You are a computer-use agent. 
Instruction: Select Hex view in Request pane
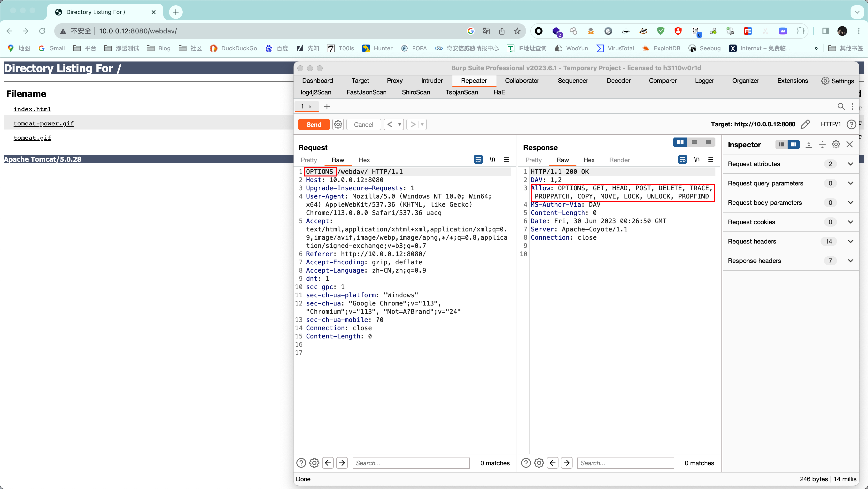tap(364, 160)
